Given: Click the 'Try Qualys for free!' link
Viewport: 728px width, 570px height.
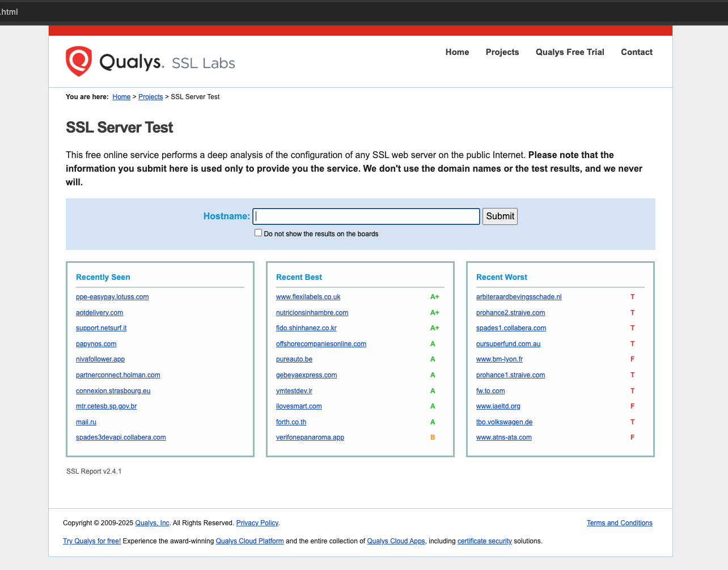Looking at the screenshot, I should pos(92,541).
